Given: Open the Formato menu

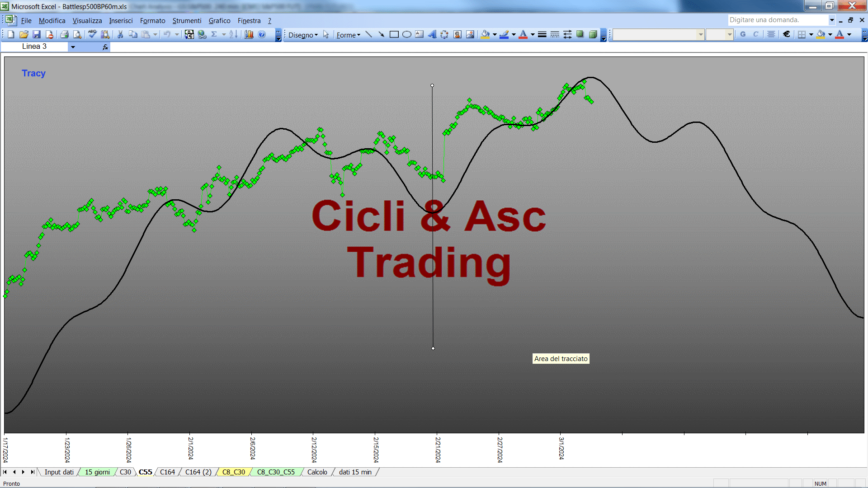Looking at the screenshot, I should click(152, 21).
